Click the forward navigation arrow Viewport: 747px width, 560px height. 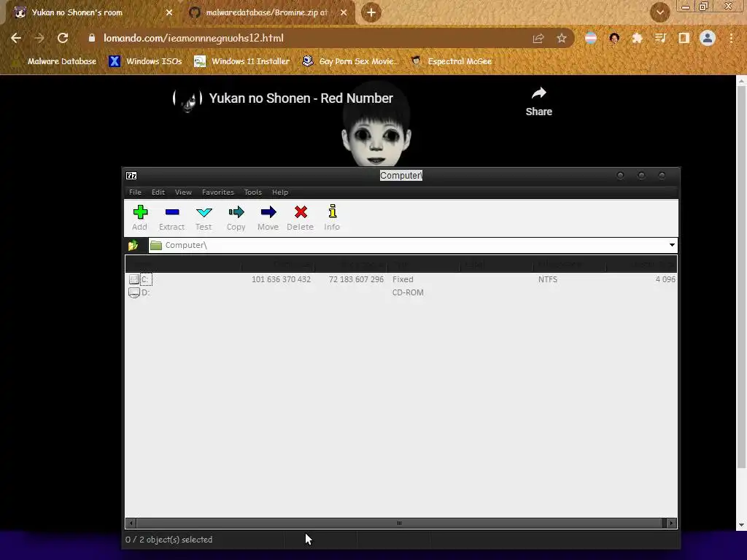[x=39, y=38]
